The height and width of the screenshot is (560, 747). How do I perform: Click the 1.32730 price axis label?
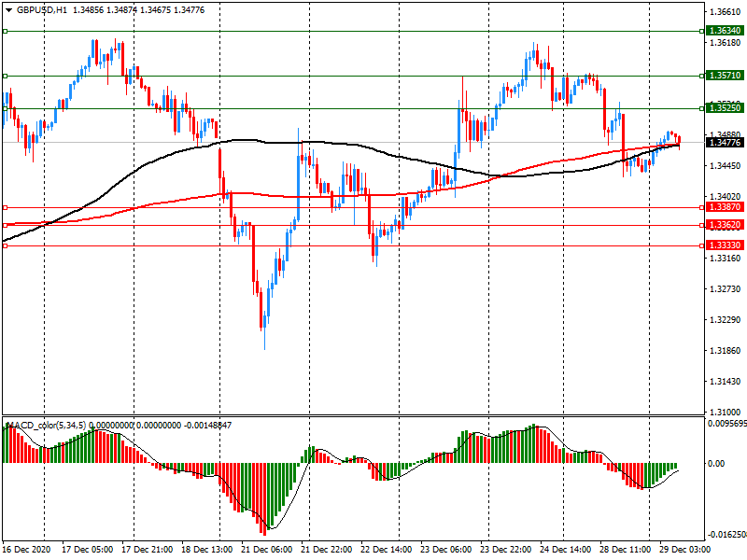(x=726, y=289)
